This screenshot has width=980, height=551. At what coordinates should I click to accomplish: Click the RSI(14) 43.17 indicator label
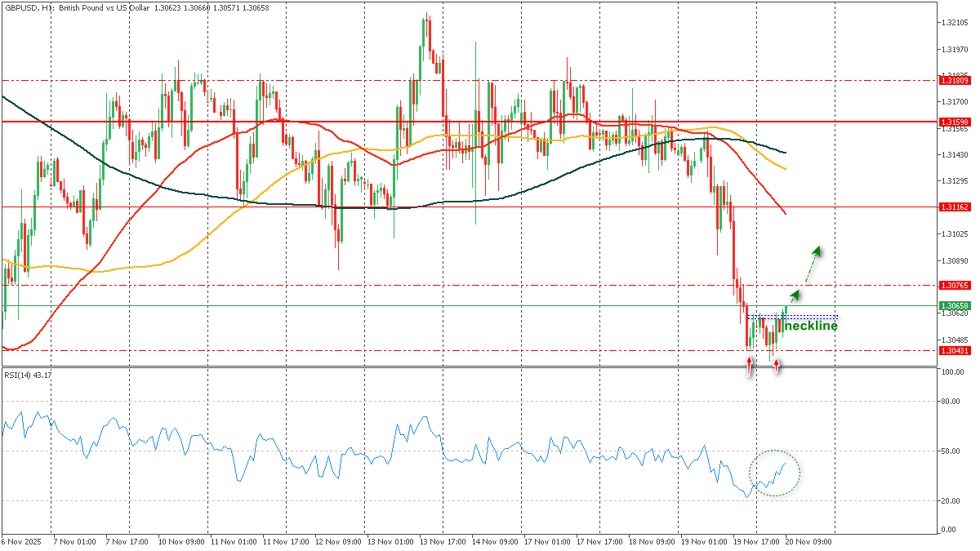(29, 375)
